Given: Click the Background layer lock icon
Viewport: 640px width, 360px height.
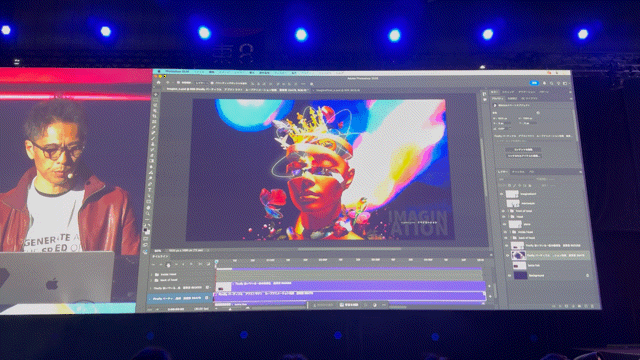Looking at the screenshot, I should 587,276.
